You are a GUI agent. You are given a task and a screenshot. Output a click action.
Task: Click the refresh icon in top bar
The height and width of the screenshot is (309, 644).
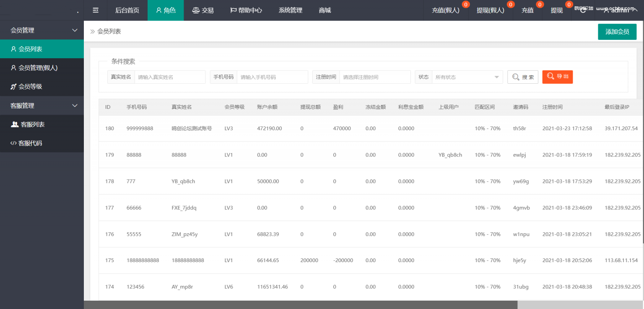[583, 10]
